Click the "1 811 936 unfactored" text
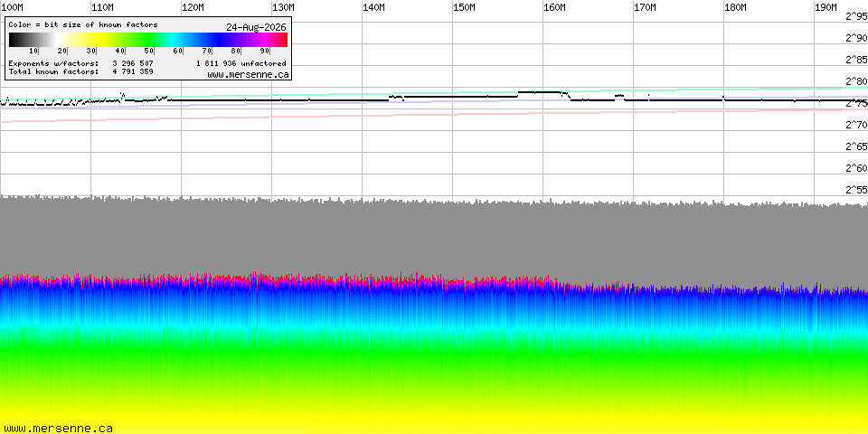The image size is (868, 434). point(241,63)
